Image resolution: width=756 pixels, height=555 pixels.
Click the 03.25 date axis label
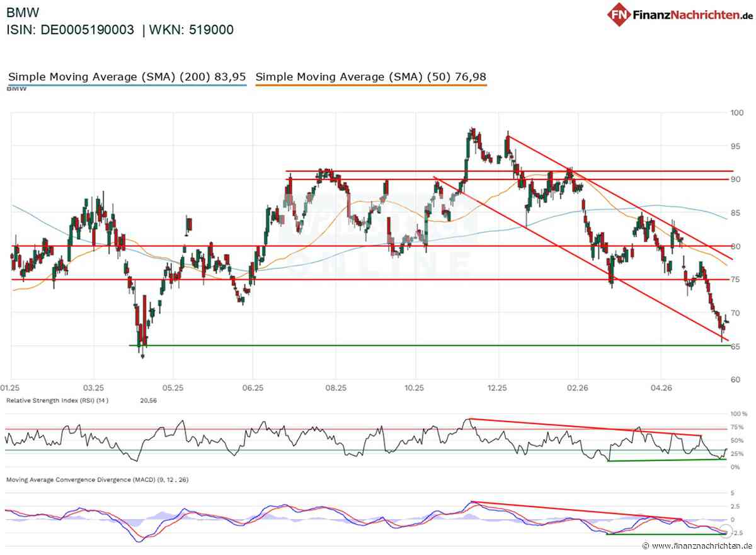pyautogui.click(x=93, y=389)
